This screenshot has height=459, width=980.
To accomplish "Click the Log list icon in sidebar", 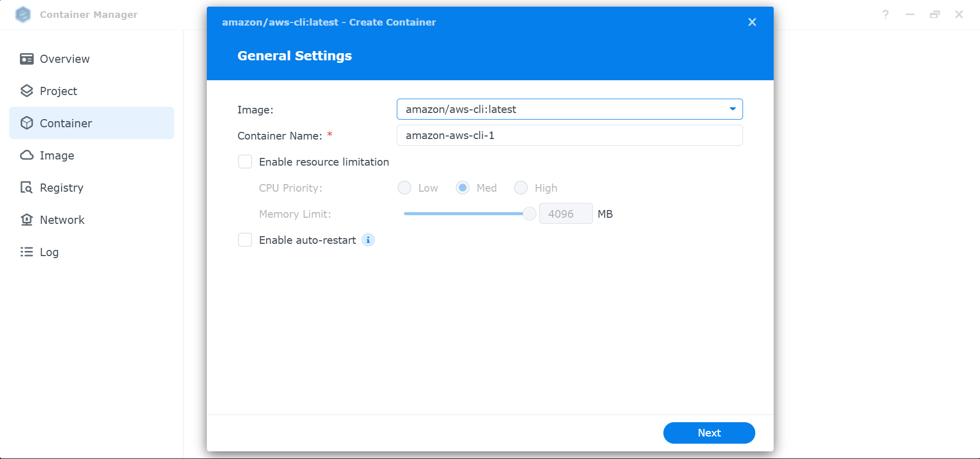I will (x=27, y=252).
